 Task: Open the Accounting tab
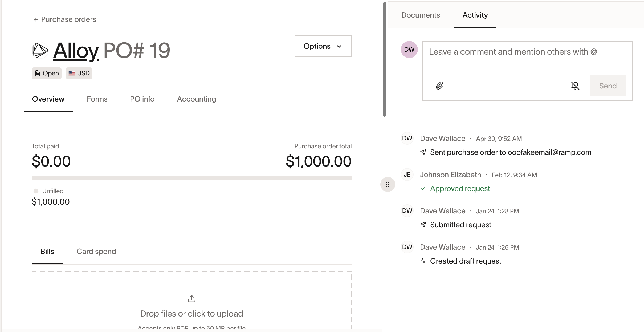click(x=197, y=99)
